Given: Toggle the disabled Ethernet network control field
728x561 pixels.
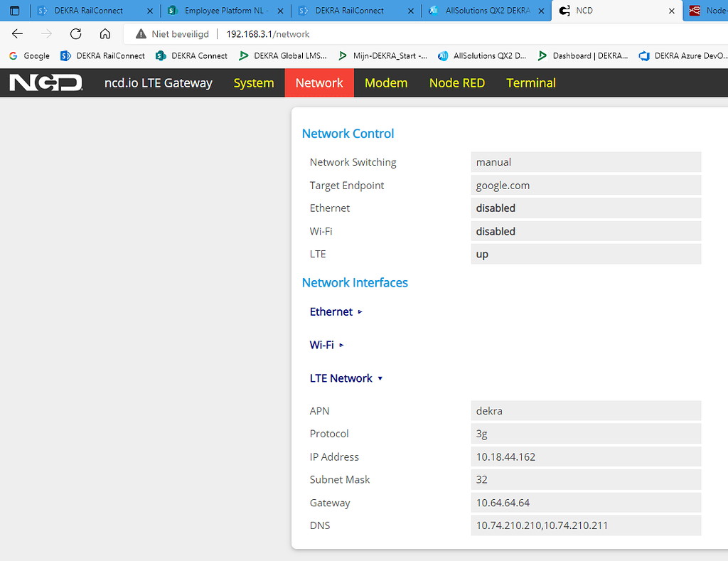Looking at the screenshot, I should coord(586,208).
